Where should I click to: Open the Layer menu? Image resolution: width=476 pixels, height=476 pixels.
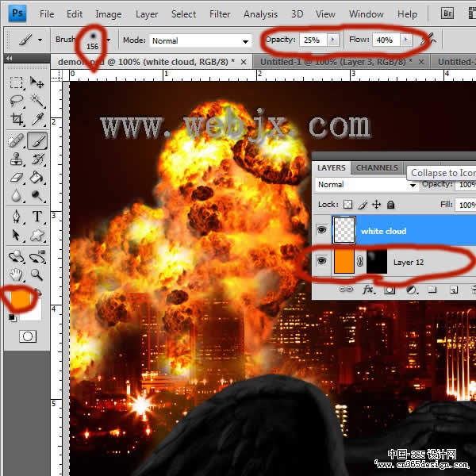tap(147, 14)
